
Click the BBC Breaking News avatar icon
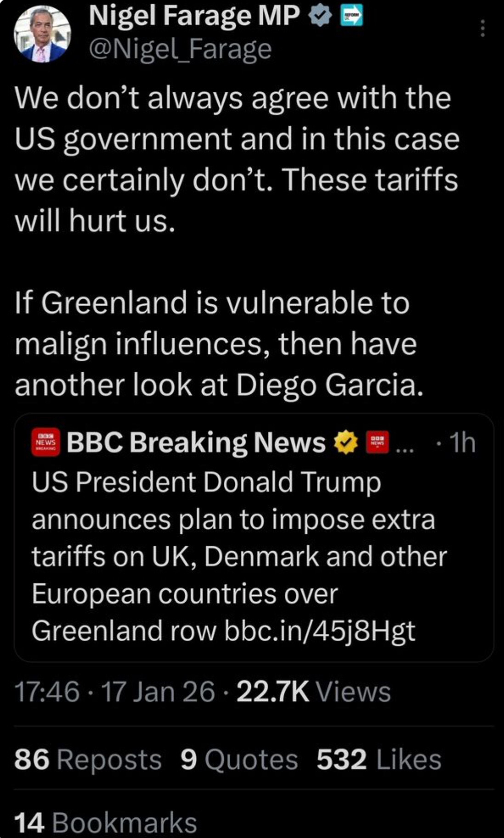[x=45, y=442]
